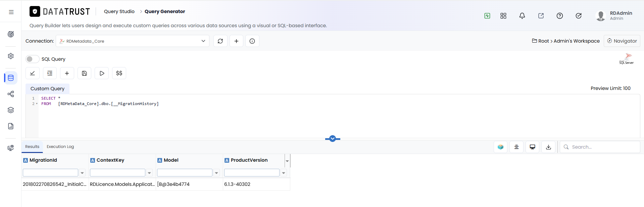The width and height of the screenshot is (644, 207).
Task: Save the query with disk icon
Action: pos(85,73)
